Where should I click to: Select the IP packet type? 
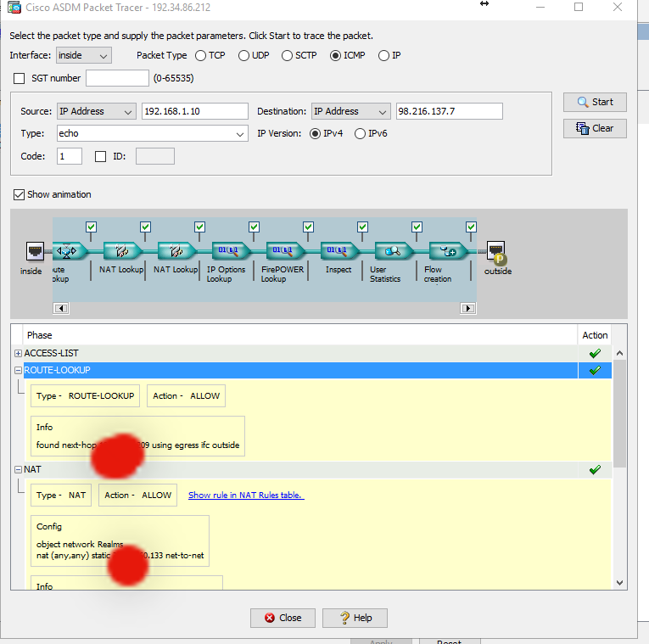click(x=383, y=55)
